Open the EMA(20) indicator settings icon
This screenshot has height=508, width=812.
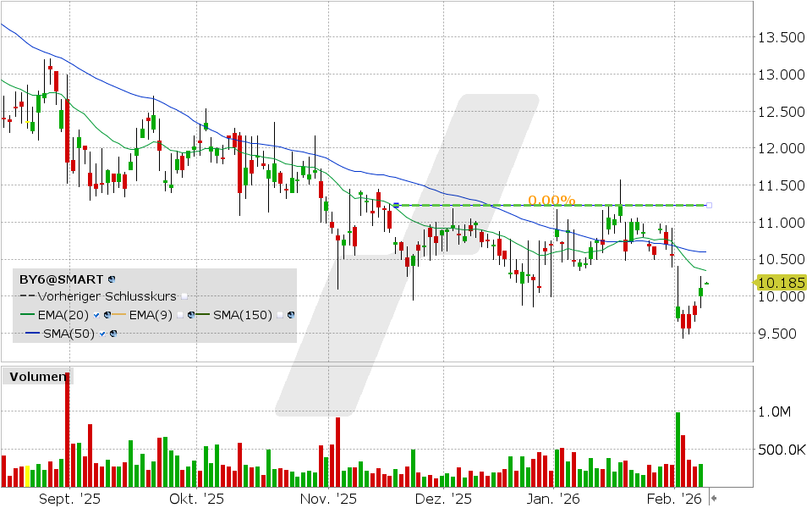(107, 314)
